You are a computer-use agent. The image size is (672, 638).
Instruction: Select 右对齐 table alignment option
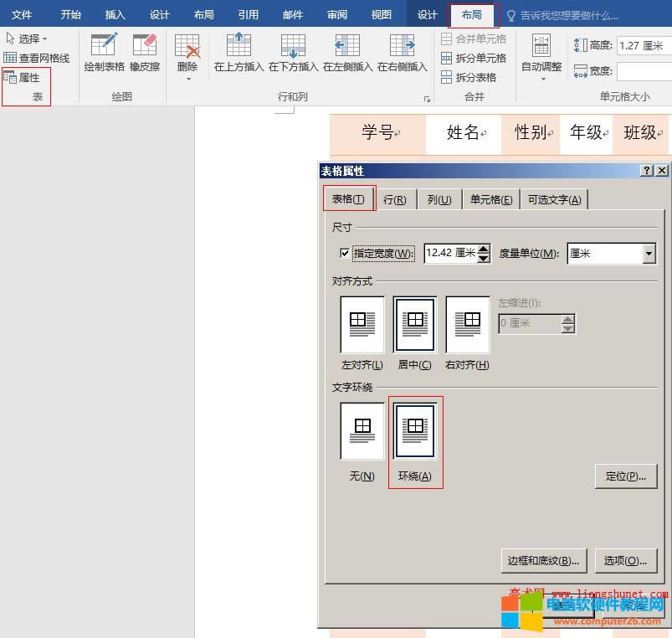click(467, 325)
